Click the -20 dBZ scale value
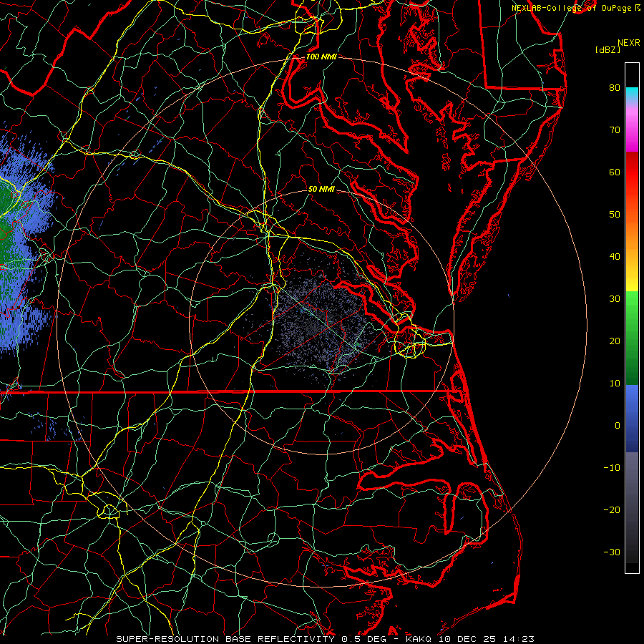644x644 pixels. tap(612, 510)
